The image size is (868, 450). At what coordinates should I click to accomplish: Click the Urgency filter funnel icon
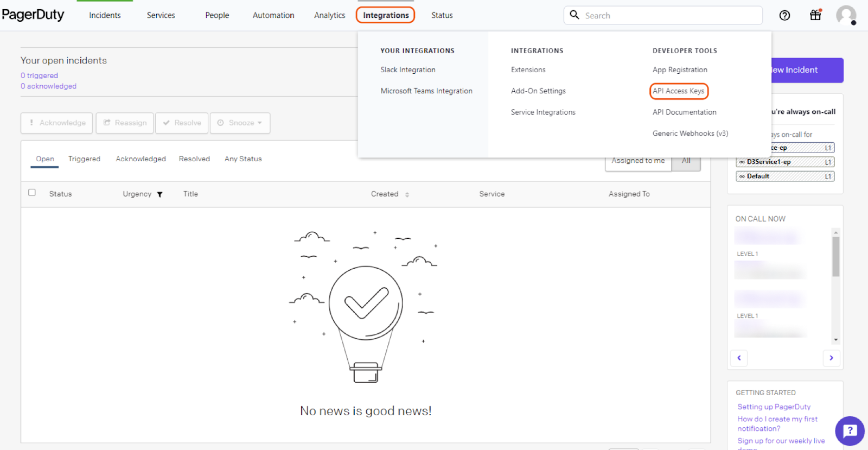pyautogui.click(x=160, y=194)
